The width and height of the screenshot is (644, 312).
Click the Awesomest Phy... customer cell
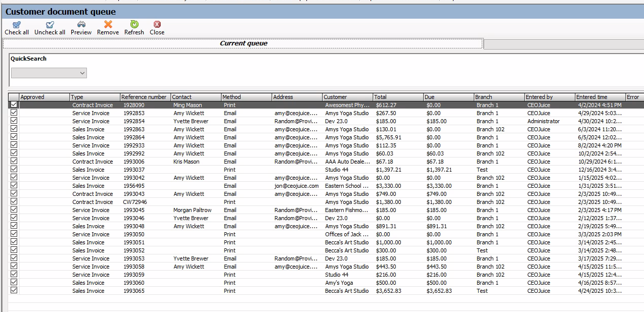(x=348, y=105)
